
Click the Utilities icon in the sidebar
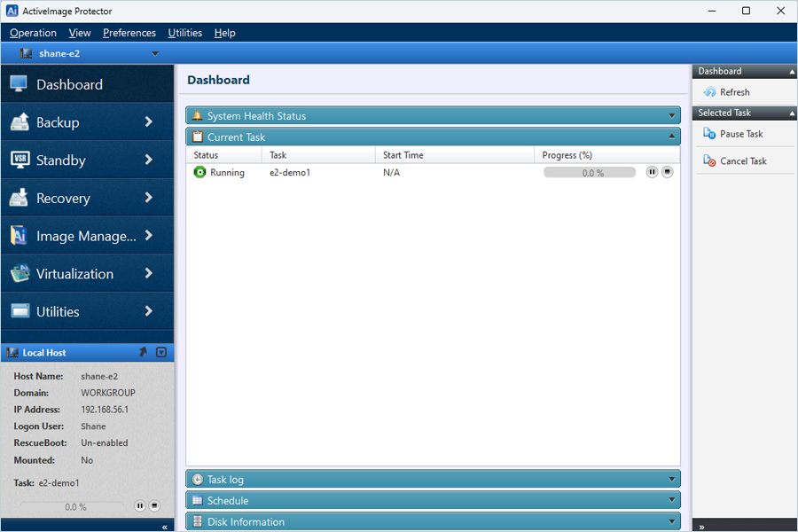[x=20, y=311]
